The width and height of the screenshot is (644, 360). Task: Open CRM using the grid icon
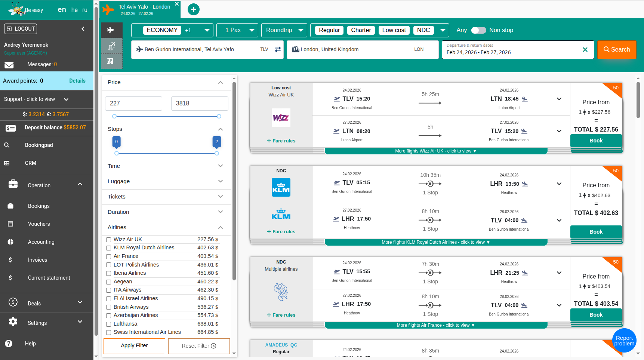point(7,163)
